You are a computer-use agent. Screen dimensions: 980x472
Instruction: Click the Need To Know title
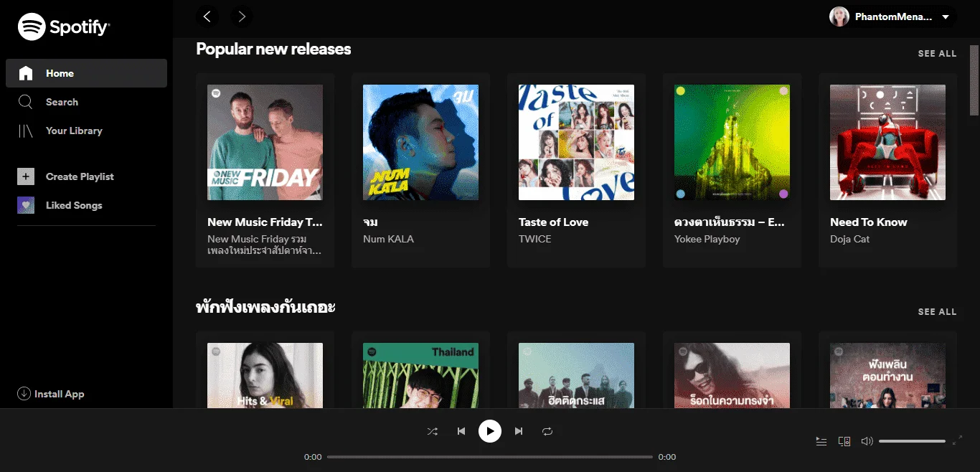point(868,222)
